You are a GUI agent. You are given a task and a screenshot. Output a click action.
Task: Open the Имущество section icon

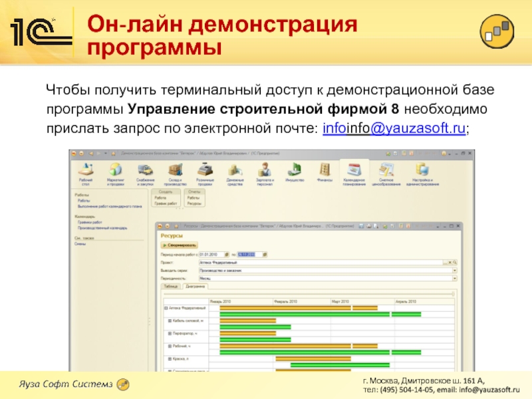point(295,170)
